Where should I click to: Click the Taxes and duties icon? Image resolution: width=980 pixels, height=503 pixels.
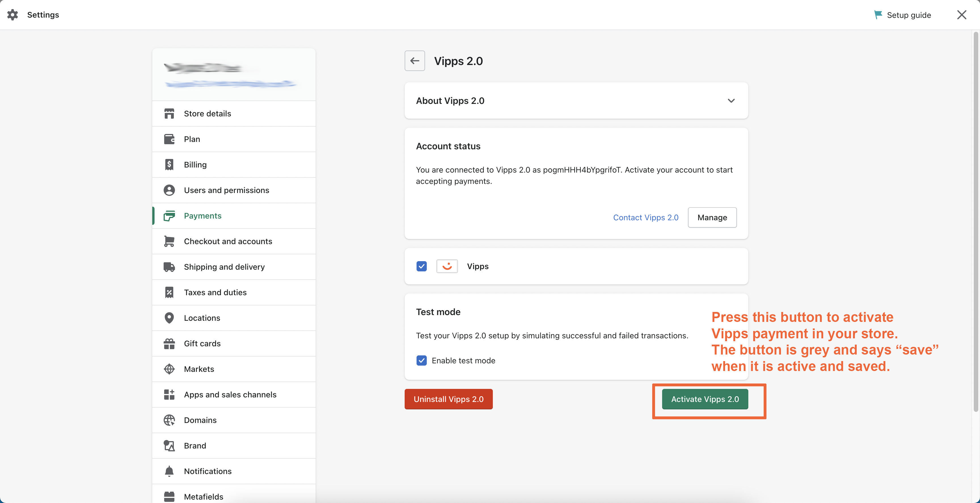point(169,292)
